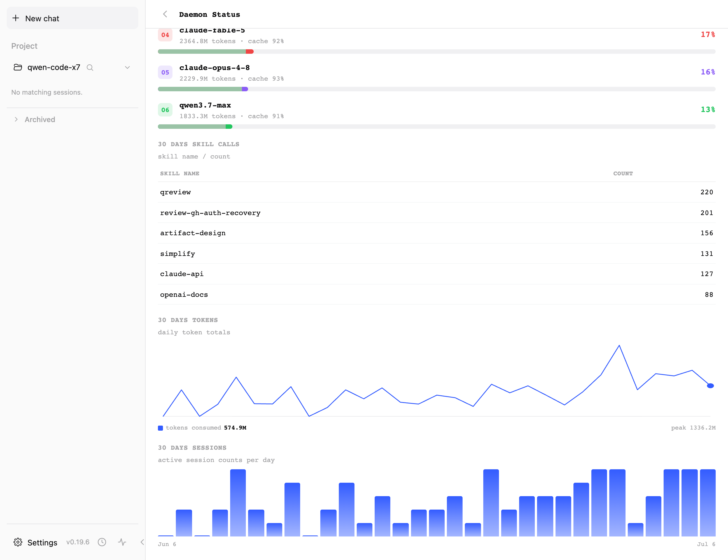728x560 pixels.
Task: Click the 05 rank badge for claude-opus-4-8
Action: point(165,72)
